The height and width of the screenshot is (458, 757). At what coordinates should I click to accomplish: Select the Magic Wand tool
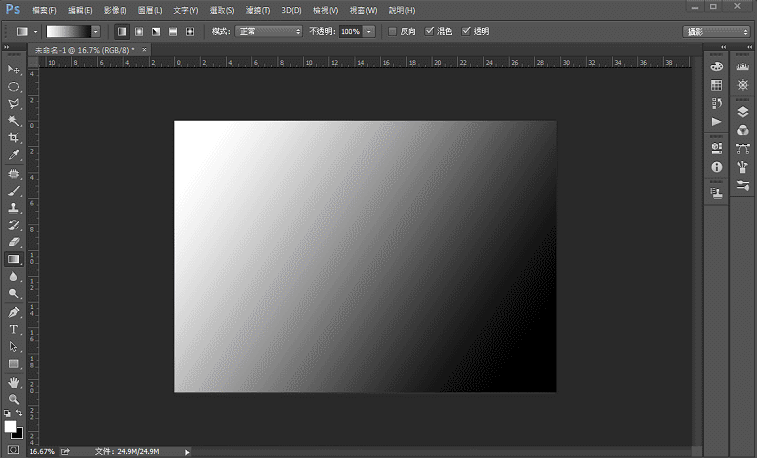pos(14,121)
